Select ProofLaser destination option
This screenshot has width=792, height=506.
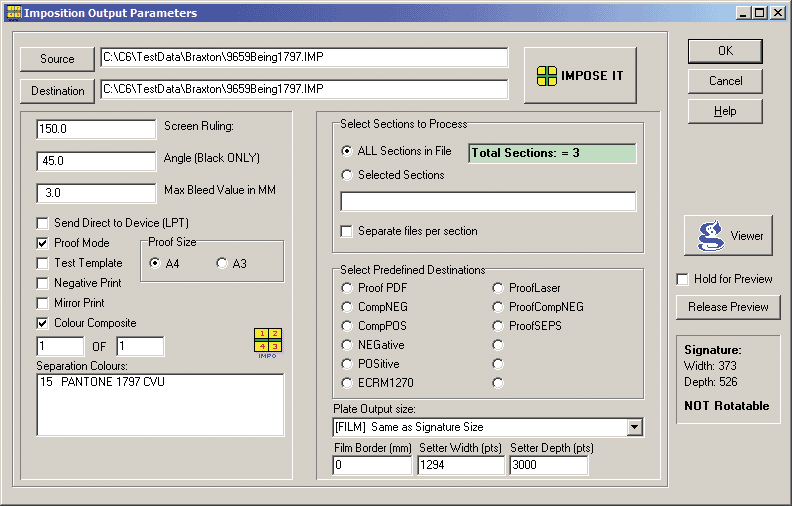[498, 288]
